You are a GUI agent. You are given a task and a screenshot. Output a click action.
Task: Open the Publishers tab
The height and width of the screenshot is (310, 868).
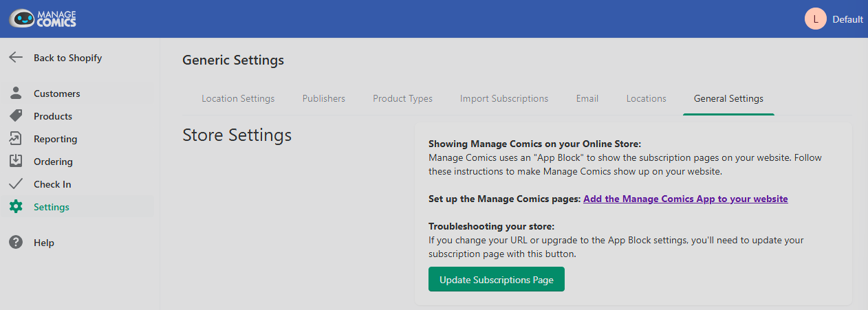pos(324,98)
